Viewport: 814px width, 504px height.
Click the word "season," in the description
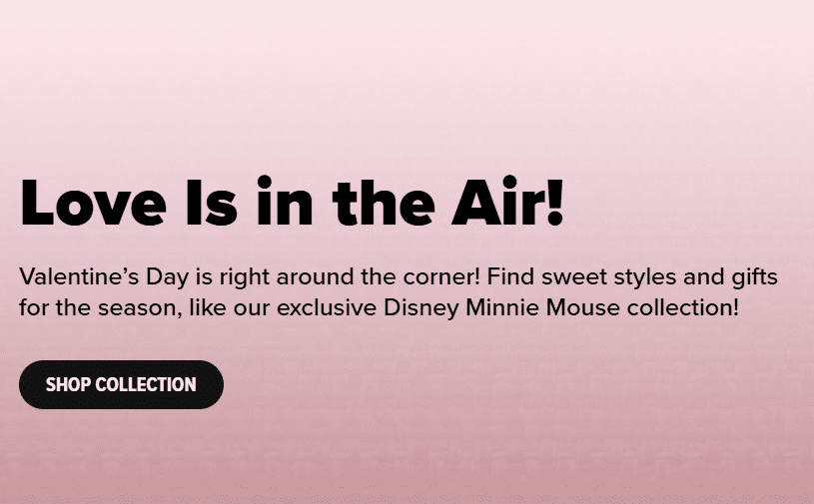[x=140, y=306]
